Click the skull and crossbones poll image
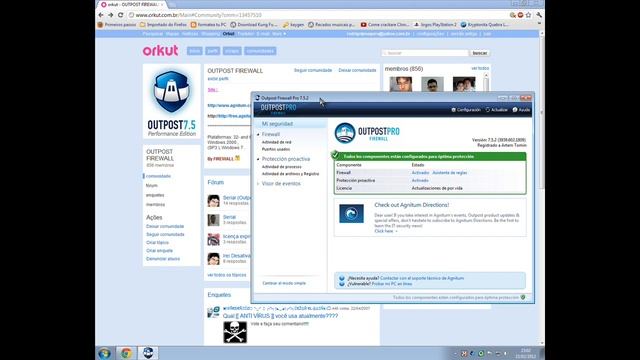The image size is (640, 360). pyautogui.click(x=235, y=332)
